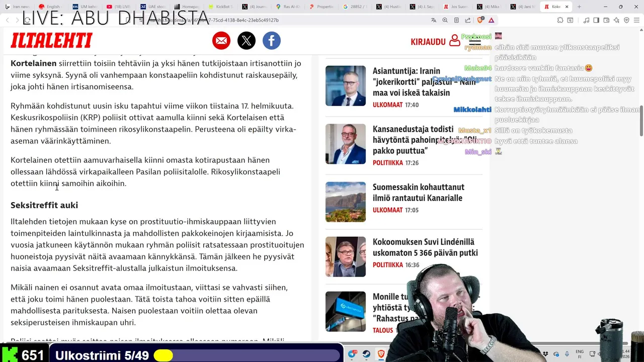Click the bold name 'Kortelainen'
The height and width of the screenshot is (362, 644).
tap(33, 63)
